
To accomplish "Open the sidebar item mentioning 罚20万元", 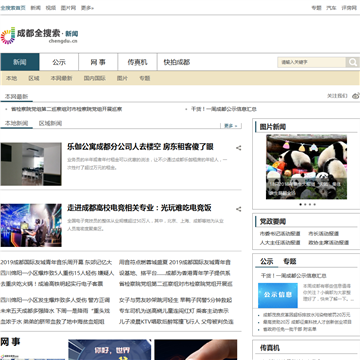I will click(306, 315).
